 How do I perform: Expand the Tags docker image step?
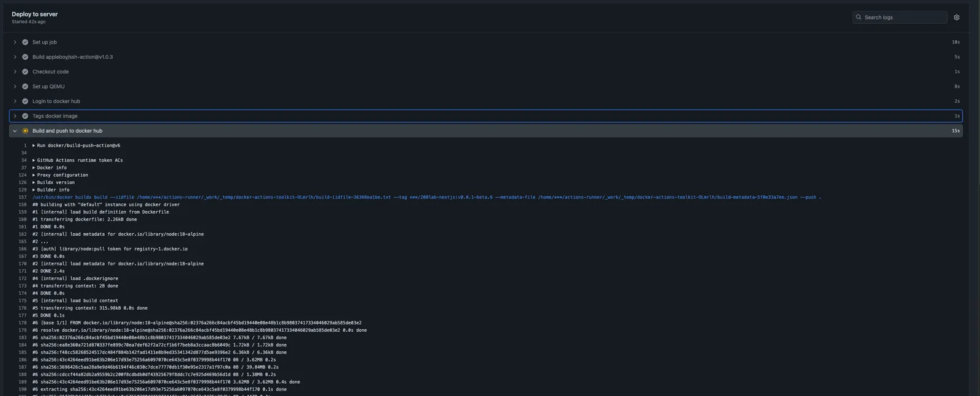(15, 116)
